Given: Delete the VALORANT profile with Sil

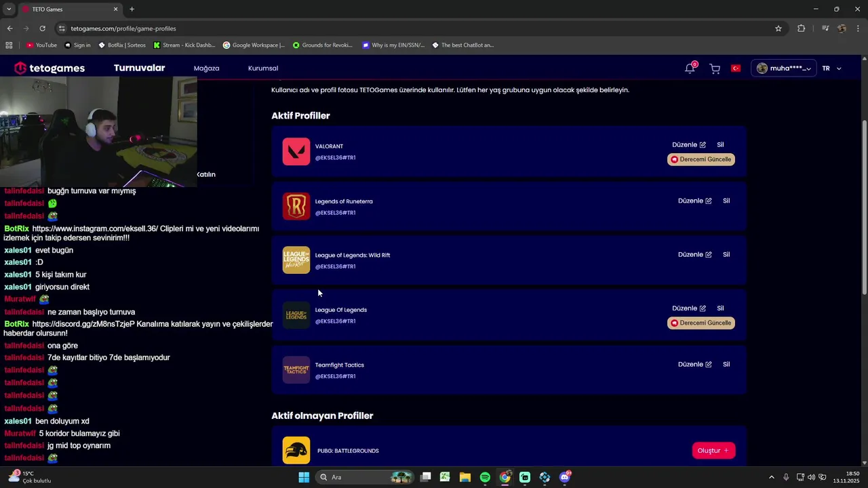Looking at the screenshot, I should pyautogui.click(x=720, y=145).
